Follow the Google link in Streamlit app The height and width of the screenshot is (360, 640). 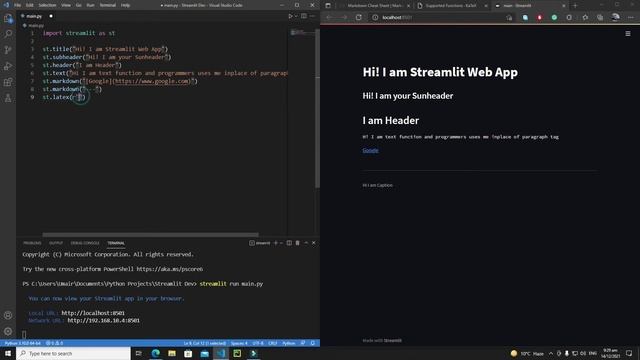click(x=370, y=150)
